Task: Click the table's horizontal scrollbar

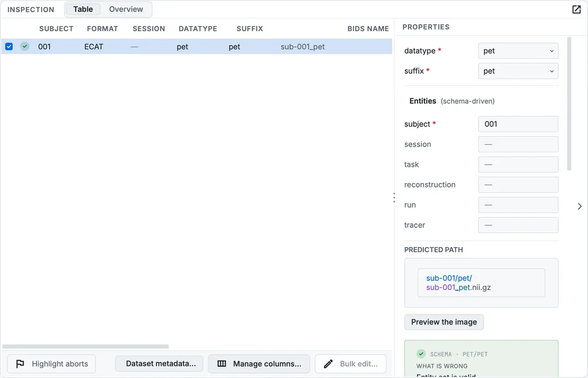Action: (x=85, y=346)
